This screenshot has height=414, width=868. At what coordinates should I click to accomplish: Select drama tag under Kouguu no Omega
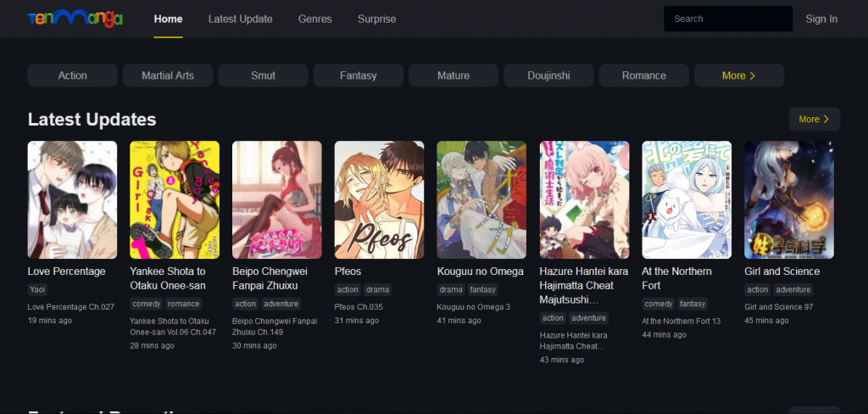(x=451, y=289)
